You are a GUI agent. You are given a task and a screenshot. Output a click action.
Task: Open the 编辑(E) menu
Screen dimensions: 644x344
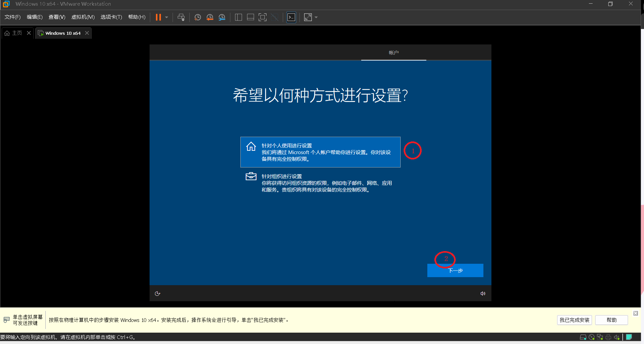[x=35, y=17]
